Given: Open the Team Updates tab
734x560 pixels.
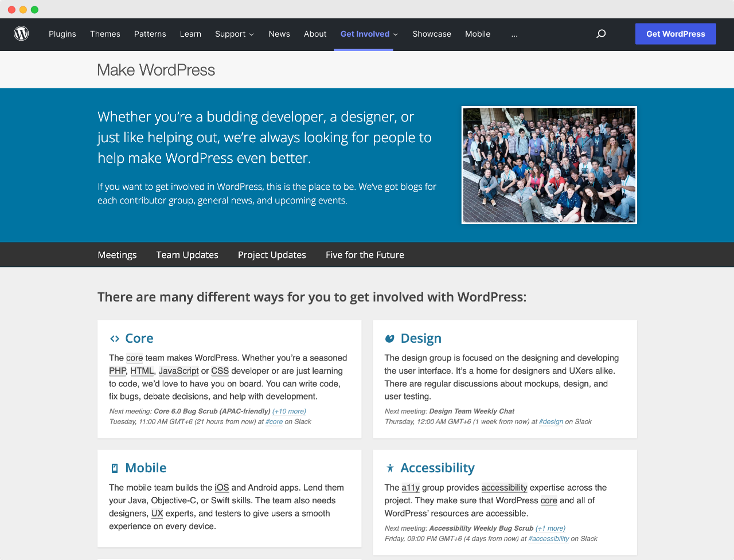Looking at the screenshot, I should 187,255.
